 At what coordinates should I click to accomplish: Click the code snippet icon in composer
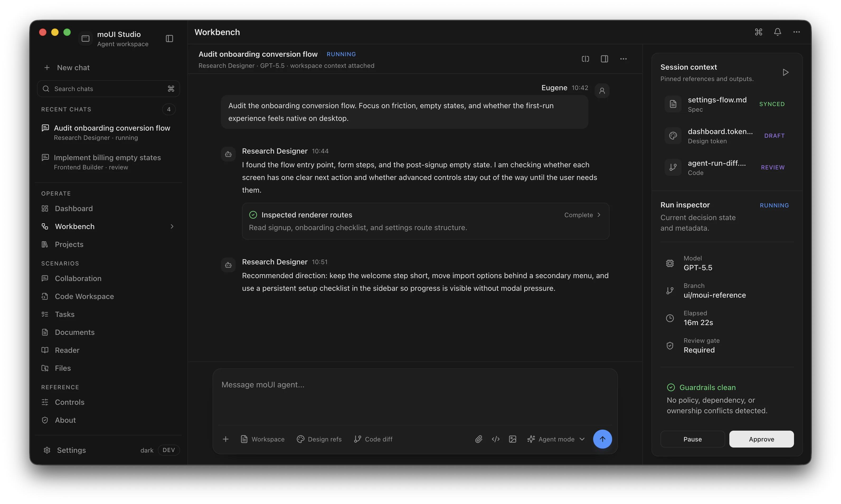[x=495, y=439]
